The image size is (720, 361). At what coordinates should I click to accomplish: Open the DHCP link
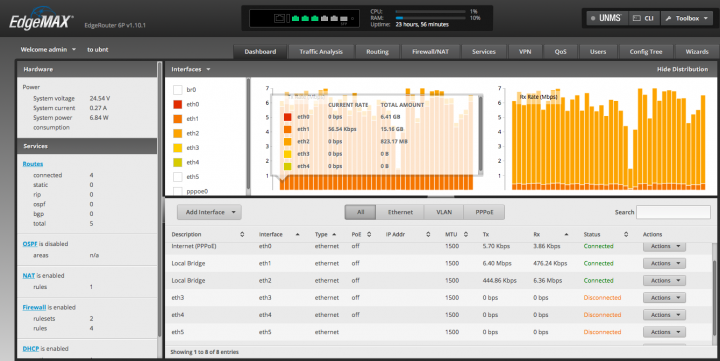point(31,349)
